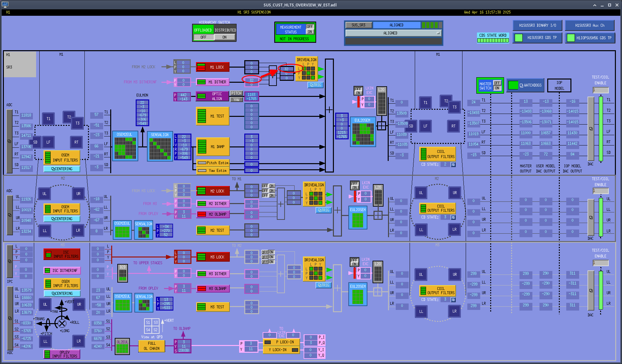Viewport: 622px width, 364px height.
Task: Open the H1IOPSUSH56 GDS TP screen
Action: pos(590,38)
